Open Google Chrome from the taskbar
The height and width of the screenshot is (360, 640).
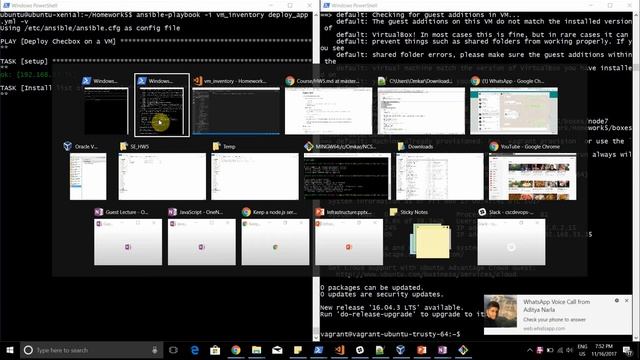[236, 350]
